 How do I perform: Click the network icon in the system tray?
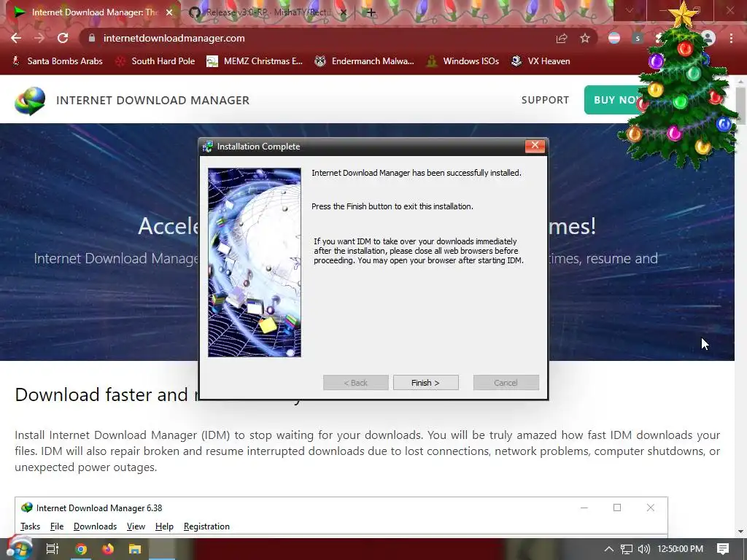click(627, 549)
